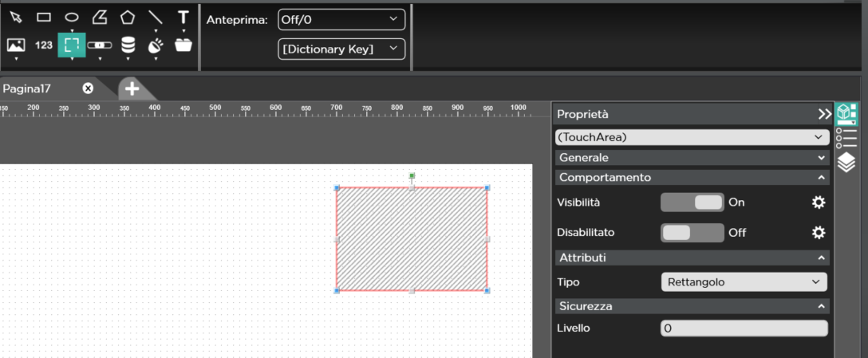The height and width of the screenshot is (358, 868).
Task: Open the Dictionary Key dropdown
Action: pos(341,49)
